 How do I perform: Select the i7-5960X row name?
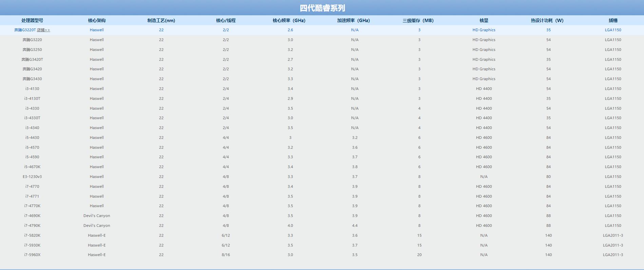(x=32, y=255)
